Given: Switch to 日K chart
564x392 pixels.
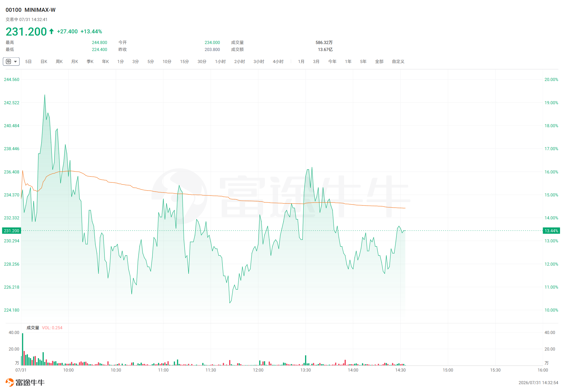Looking at the screenshot, I should coord(44,61).
